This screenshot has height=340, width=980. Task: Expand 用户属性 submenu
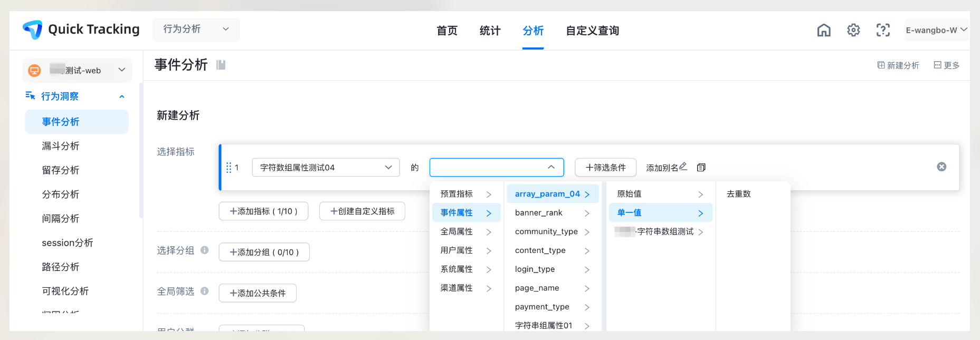click(467, 250)
